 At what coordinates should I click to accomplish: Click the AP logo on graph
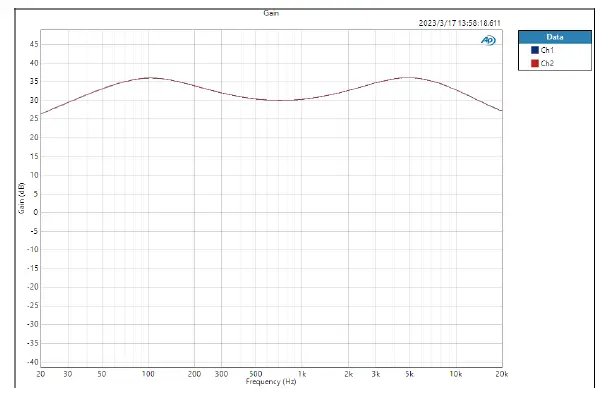(488, 40)
